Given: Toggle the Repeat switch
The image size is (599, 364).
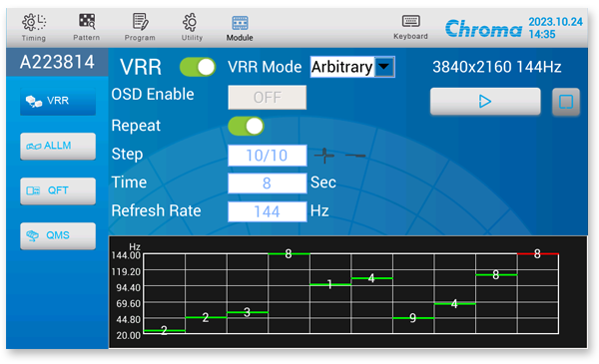Looking at the screenshot, I should [246, 127].
